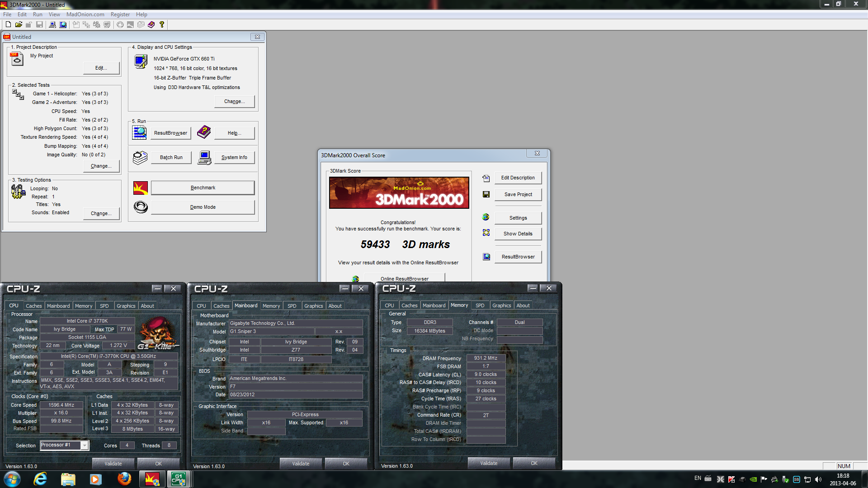Switch to Memory tab in the middle CPU-Z window
Screen dimensions: 868x488
[271, 306]
